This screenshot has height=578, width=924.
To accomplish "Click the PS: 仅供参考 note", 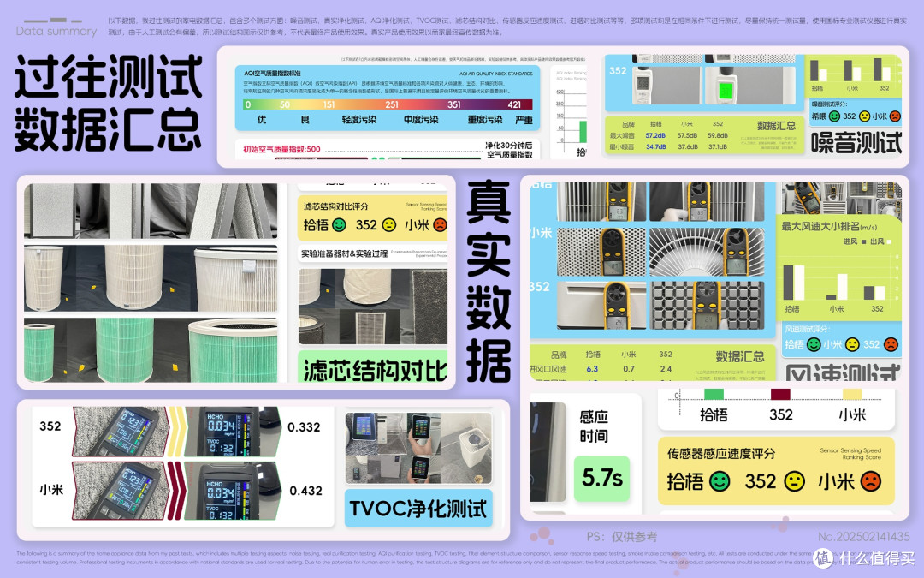I will point(622,537).
